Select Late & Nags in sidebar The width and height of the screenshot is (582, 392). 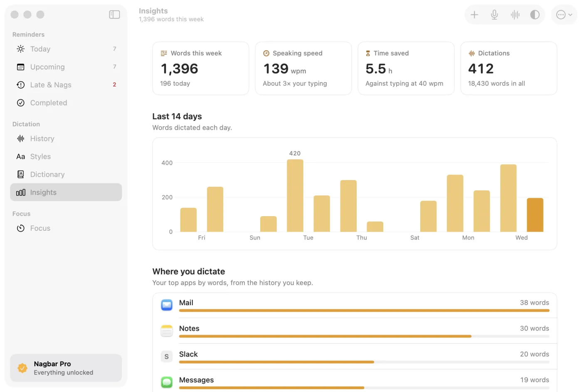(66, 85)
